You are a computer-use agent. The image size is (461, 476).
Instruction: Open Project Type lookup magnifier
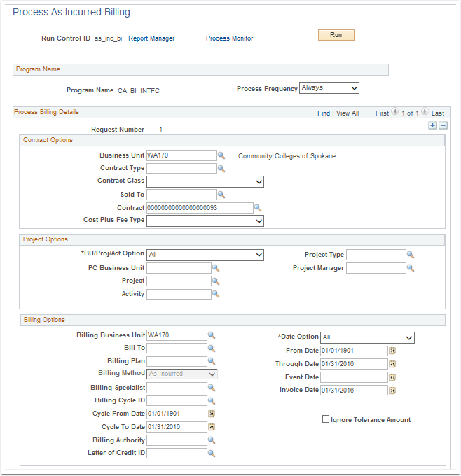[x=411, y=255]
